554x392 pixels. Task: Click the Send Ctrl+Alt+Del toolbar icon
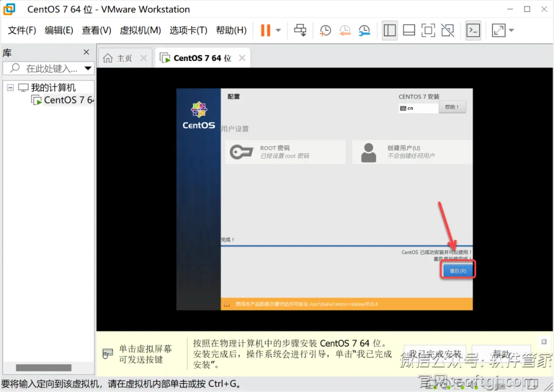[x=300, y=30]
